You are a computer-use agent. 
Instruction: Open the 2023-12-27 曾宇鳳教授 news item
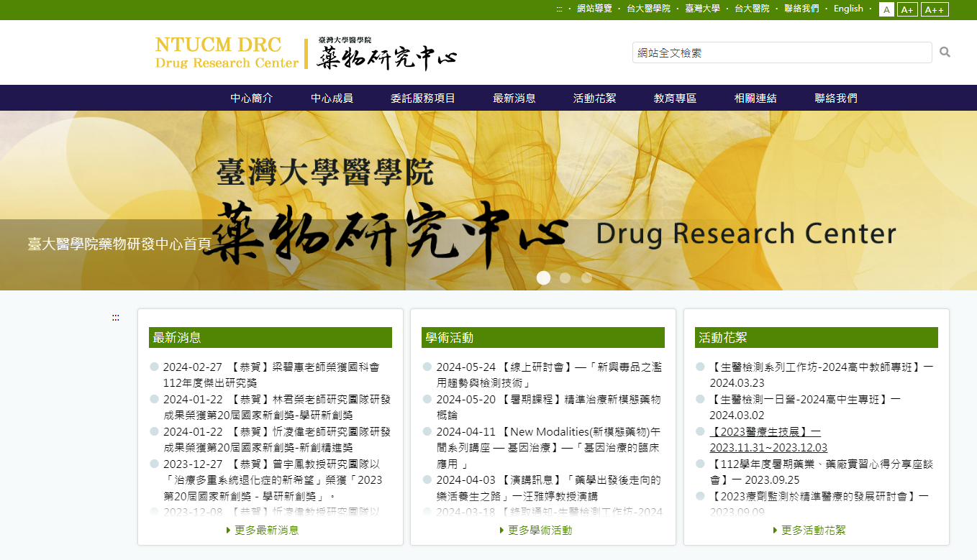pyautogui.click(x=273, y=480)
